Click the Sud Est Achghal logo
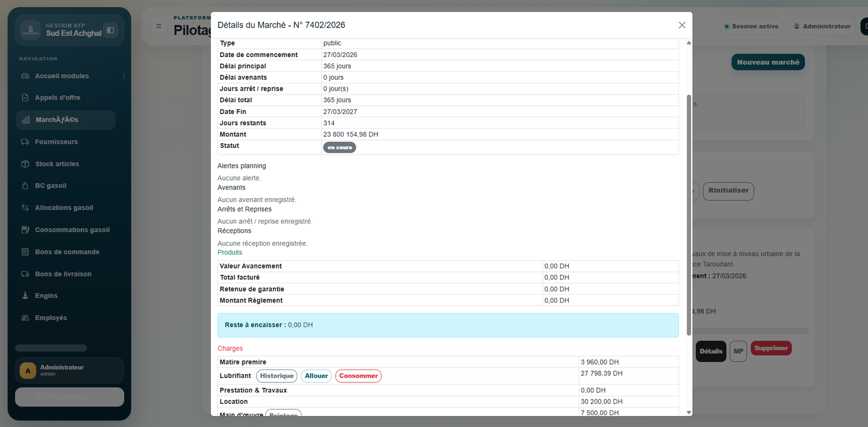Viewport: 868px width, 427px height. [x=30, y=30]
